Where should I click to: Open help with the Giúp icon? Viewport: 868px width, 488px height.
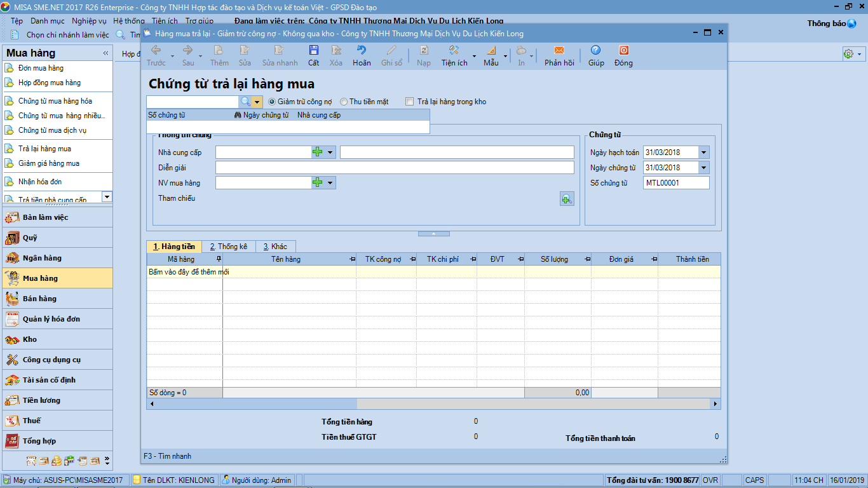pos(596,50)
